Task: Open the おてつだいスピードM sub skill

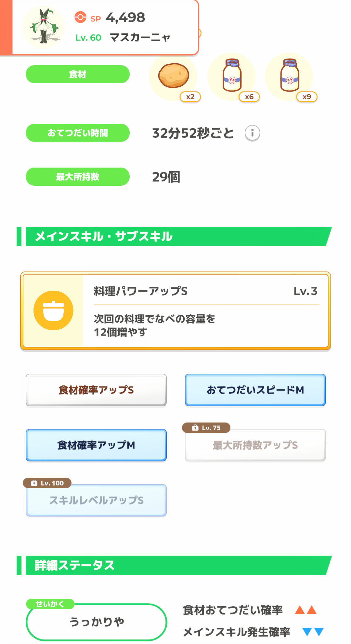Action: [x=255, y=390]
